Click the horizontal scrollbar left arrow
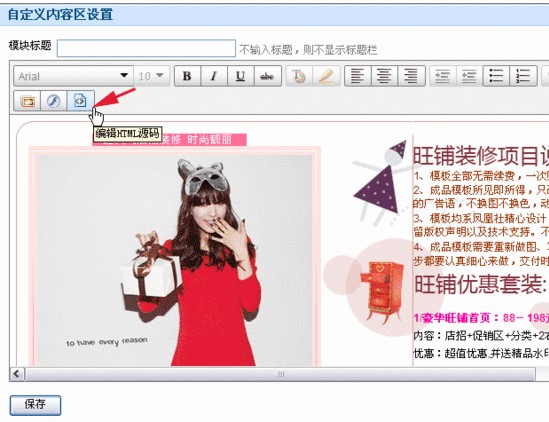The width and height of the screenshot is (549, 422). (x=16, y=374)
